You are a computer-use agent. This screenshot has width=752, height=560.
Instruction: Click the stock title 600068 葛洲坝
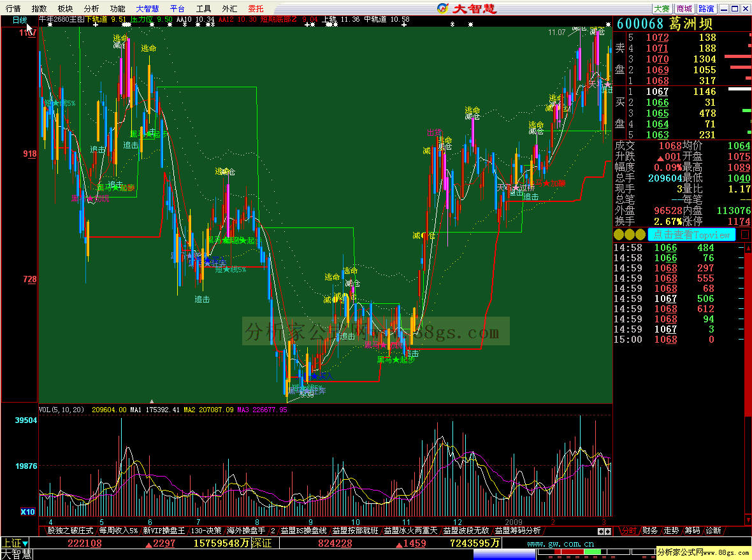[664, 24]
